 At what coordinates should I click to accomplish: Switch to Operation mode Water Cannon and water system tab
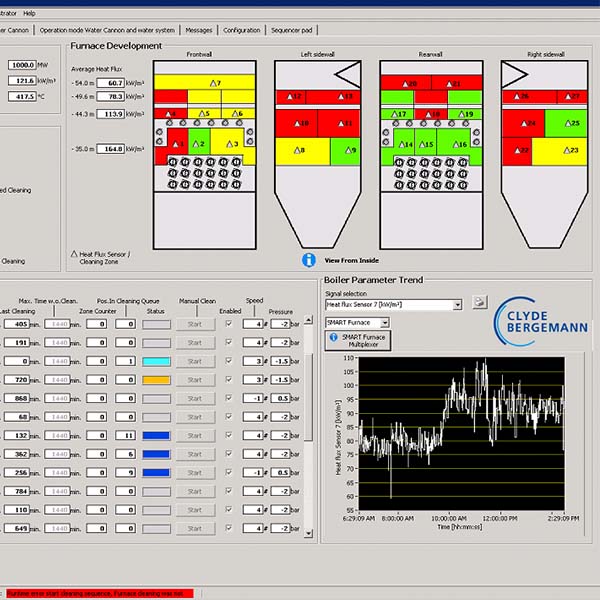107,30
